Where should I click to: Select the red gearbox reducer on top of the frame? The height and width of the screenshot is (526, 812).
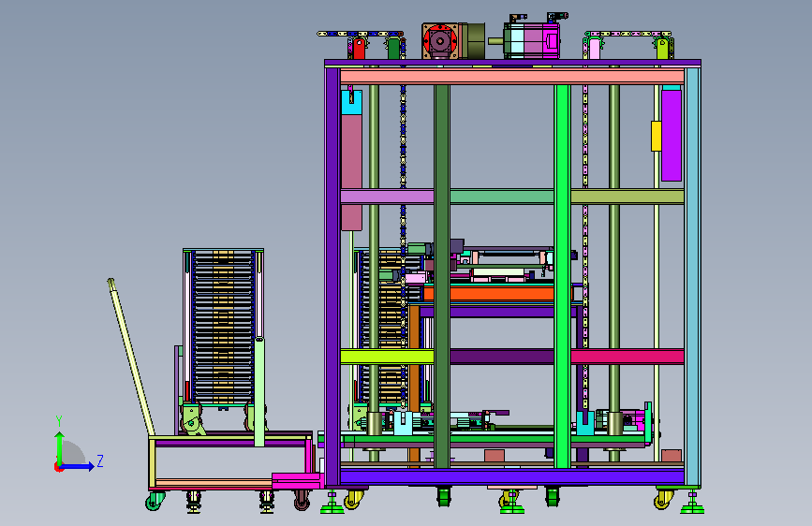point(440,40)
